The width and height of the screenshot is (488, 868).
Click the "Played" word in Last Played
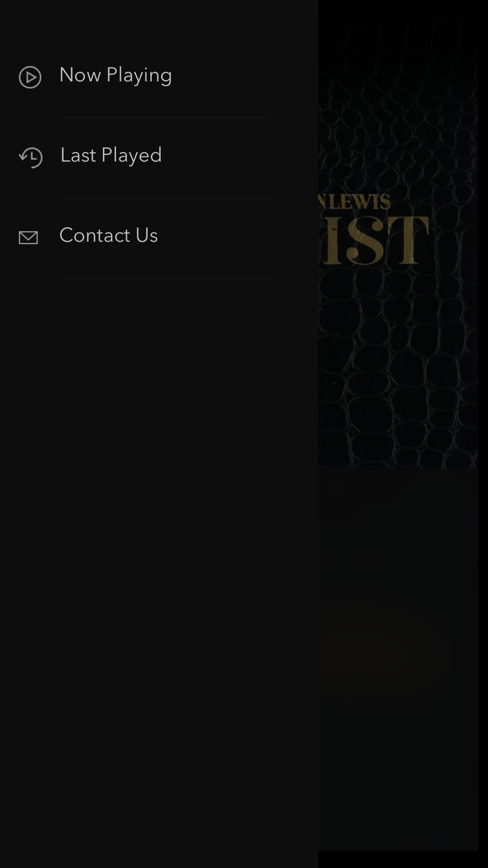coord(131,156)
